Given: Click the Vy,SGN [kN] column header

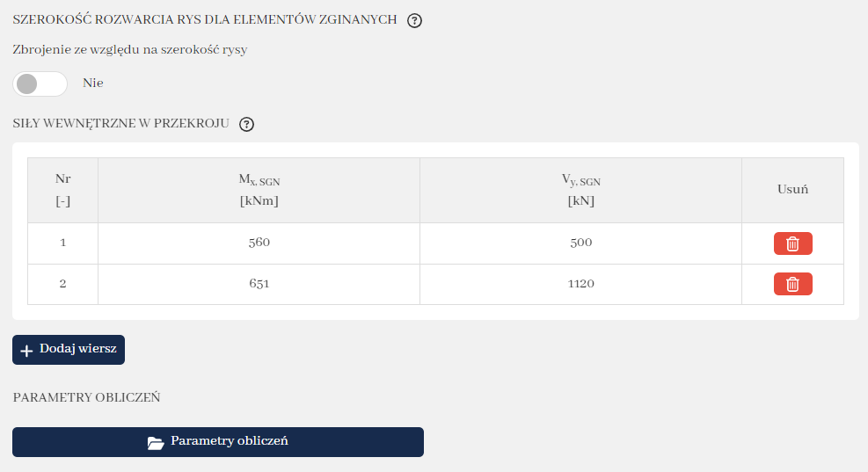Looking at the screenshot, I should click(580, 190).
